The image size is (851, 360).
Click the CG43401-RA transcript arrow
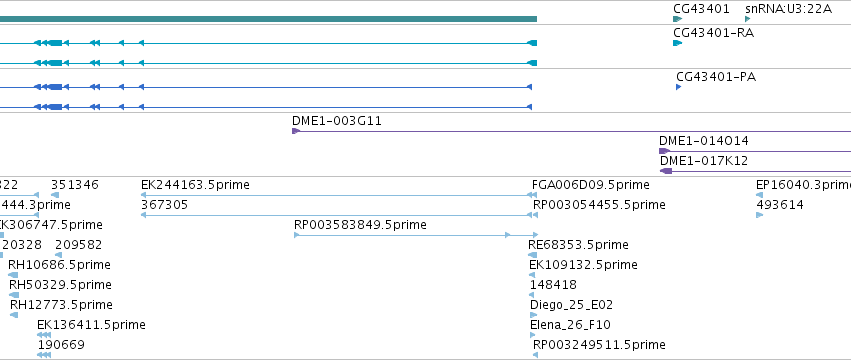[x=677, y=43]
